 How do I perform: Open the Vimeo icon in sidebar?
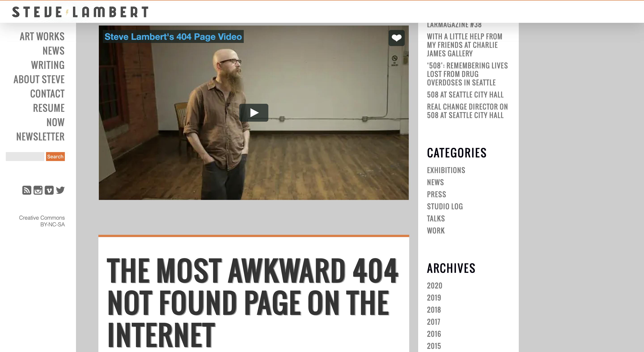(x=49, y=190)
